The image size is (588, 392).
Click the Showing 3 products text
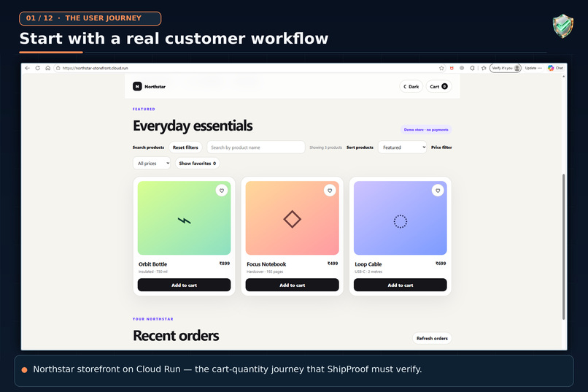point(325,147)
